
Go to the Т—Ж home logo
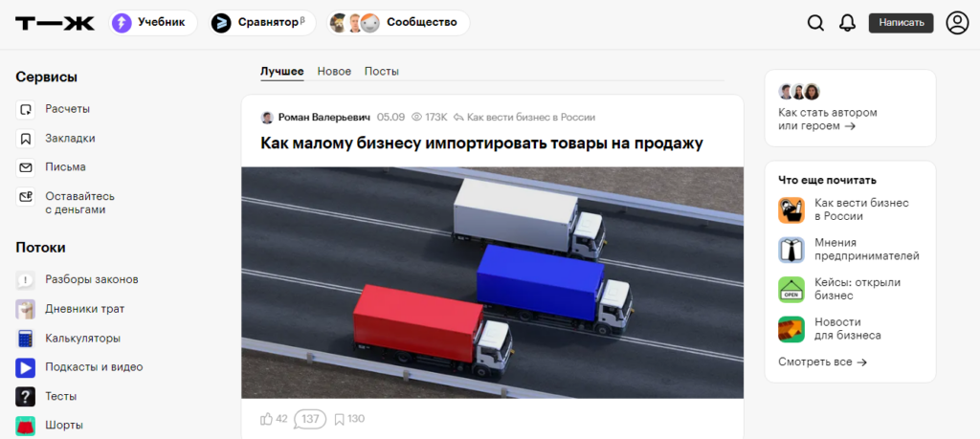pos(55,24)
